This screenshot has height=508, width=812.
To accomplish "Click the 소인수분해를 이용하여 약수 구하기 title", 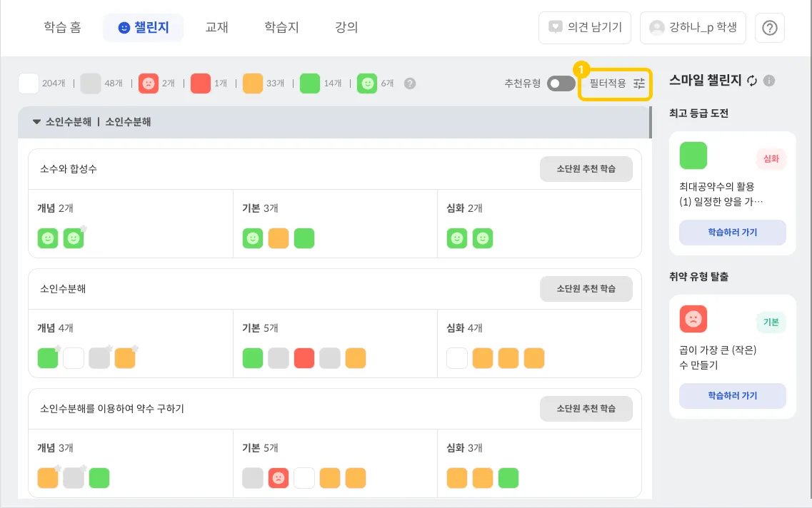I will pyautogui.click(x=112, y=409).
